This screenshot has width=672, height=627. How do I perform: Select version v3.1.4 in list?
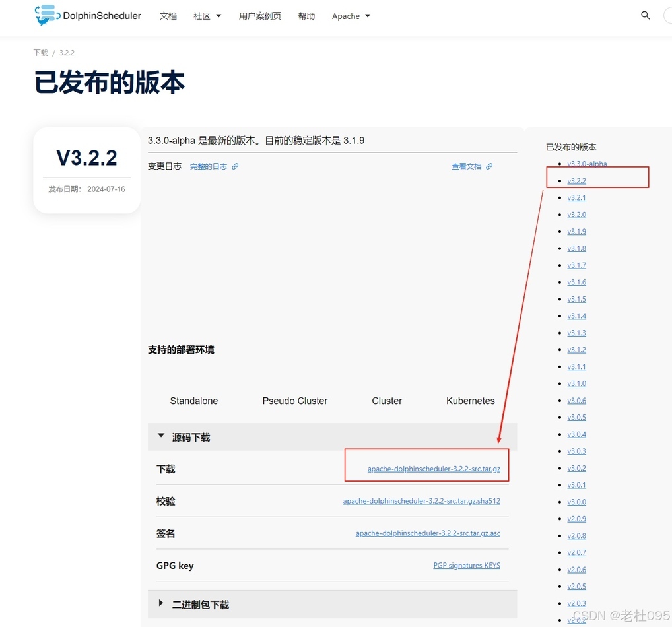pyautogui.click(x=576, y=316)
